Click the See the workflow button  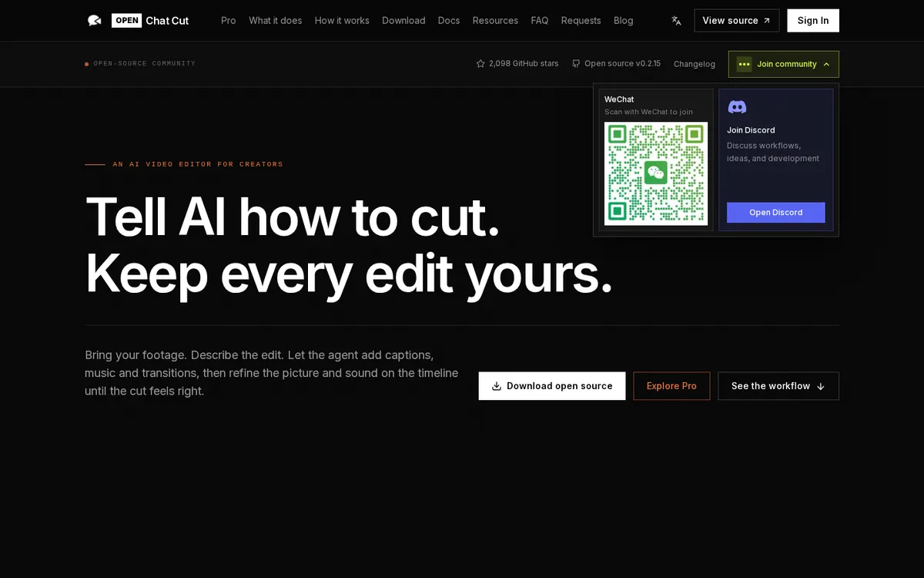778,386
